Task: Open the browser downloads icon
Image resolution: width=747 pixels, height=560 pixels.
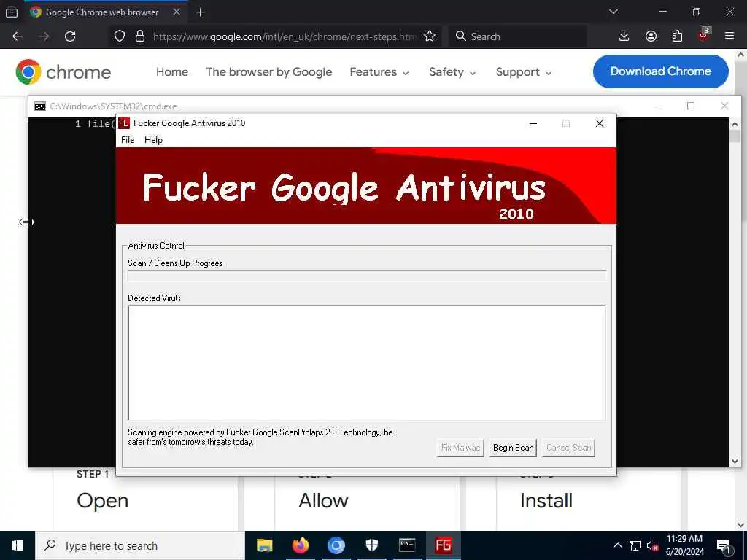Action: click(624, 36)
